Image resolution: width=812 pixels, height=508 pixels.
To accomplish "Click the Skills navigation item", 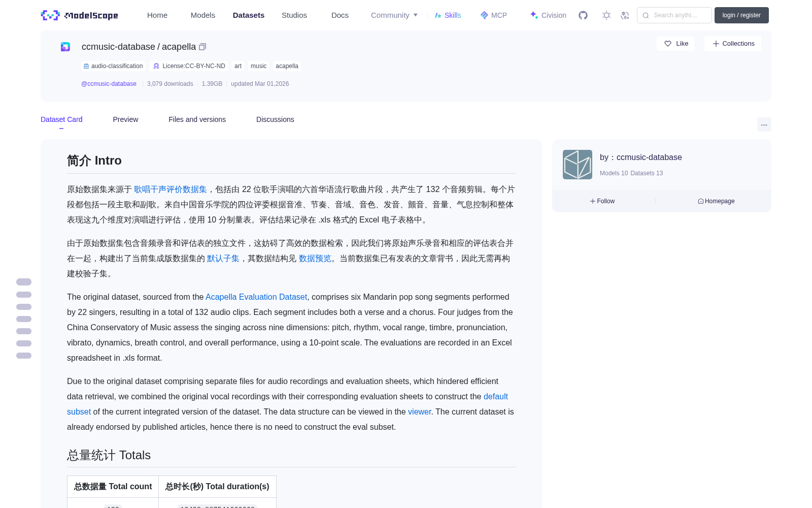I will tap(448, 15).
